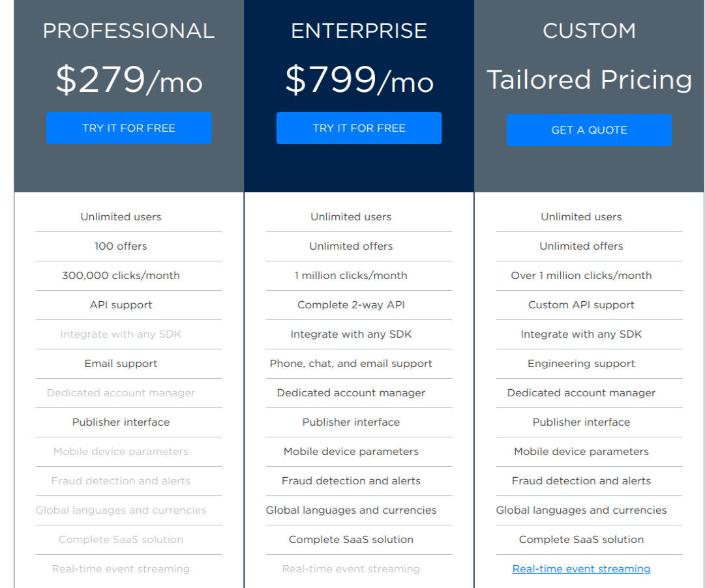The width and height of the screenshot is (705, 588).
Task: Select the PROFESSIONAL plan header
Action: click(x=128, y=30)
